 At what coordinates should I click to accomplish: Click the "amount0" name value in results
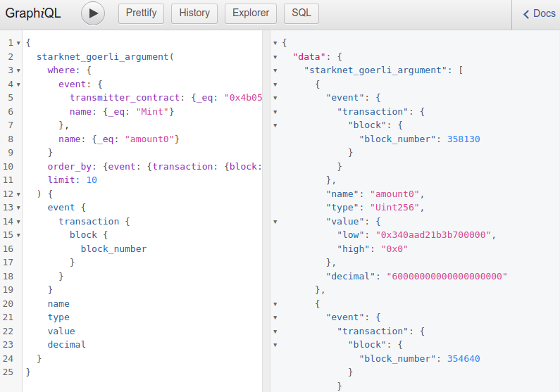[x=394, y=194]
